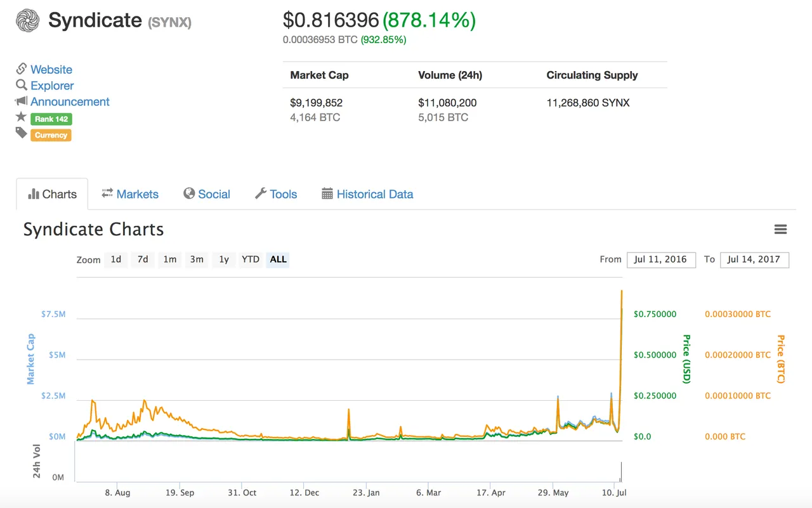
Task: Click the globe icon in Social tab
Action: (189, 193)
